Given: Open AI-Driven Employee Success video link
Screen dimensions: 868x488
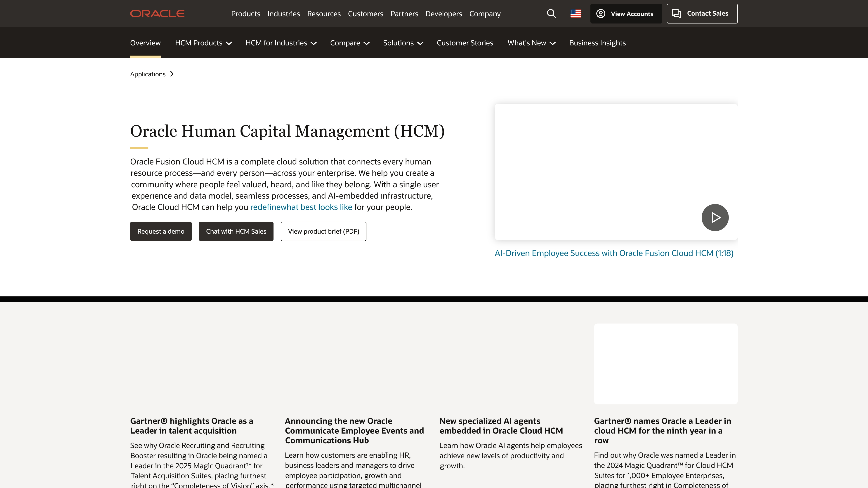Looking at the screenshot, I should coord(614,253).
